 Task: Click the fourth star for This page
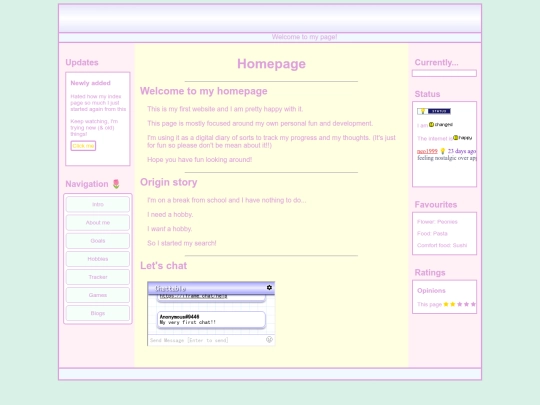pos(466,304)
